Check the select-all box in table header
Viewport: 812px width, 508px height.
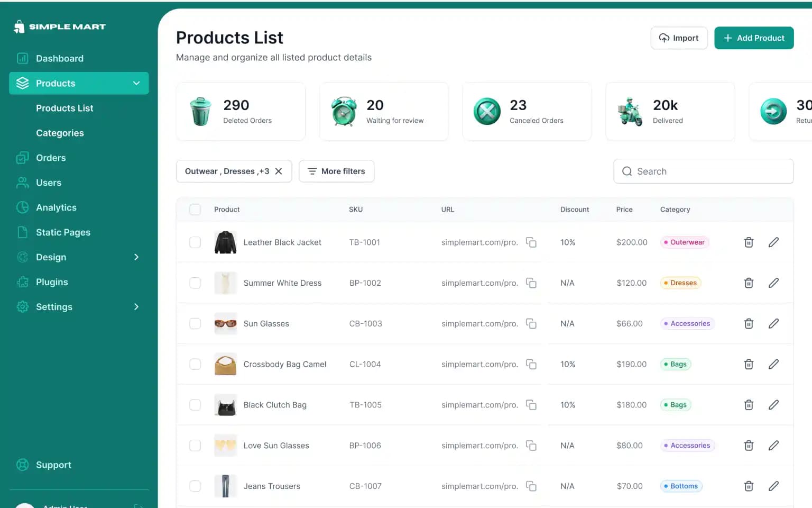(195, 210)
